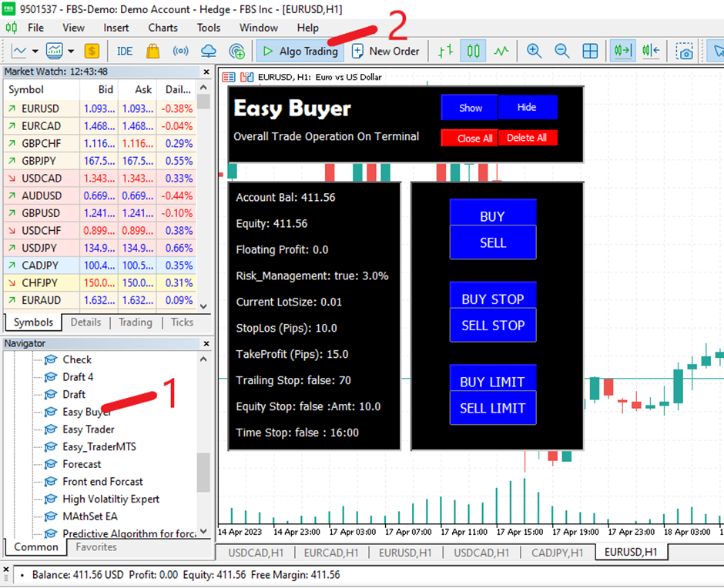Switch to the CADJPY,H1 chart tab

pos(558,553)
